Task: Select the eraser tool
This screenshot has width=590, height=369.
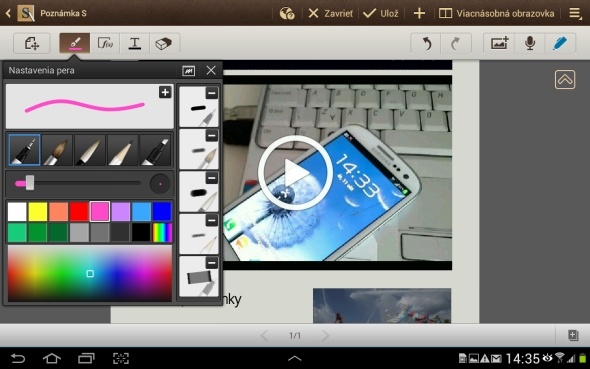Action: (164, 43)
